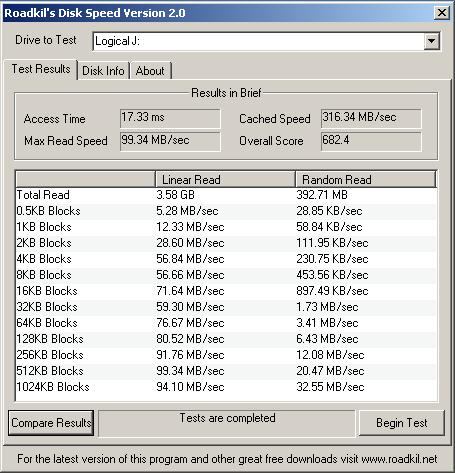This screenshot has width=455, height=473.
Task: Click the Random Read column header
Action: 366,179
